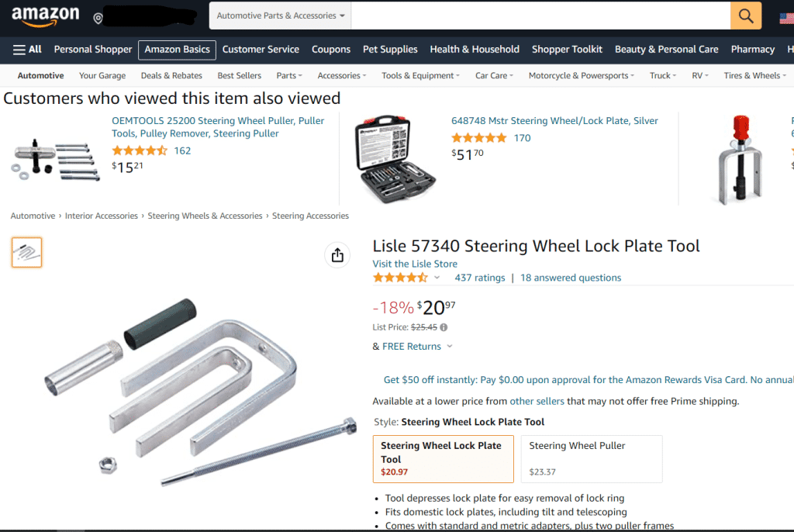The image size is (794, 532).
Task: Open the 18 answered questions link
Action: [x=571, y=278]
